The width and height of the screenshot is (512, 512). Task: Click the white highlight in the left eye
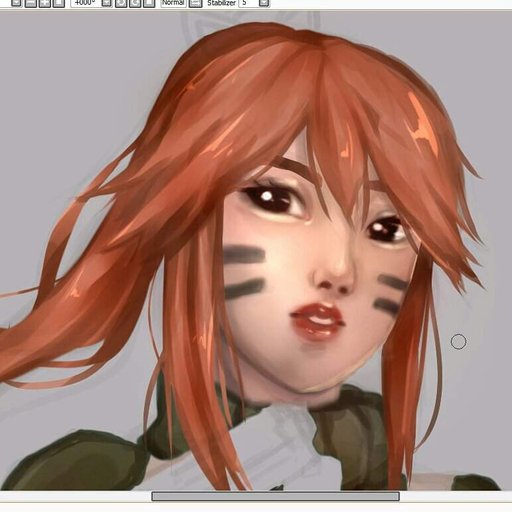[x=267, y=197]
